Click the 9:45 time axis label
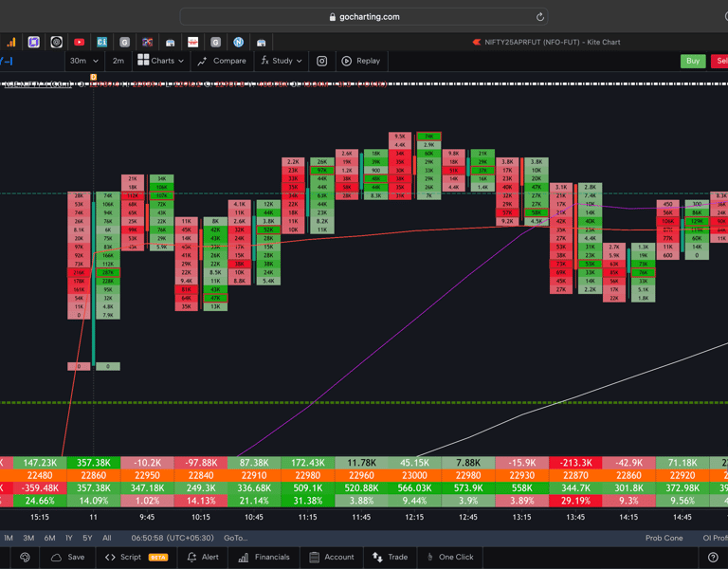 click(147, 517)
